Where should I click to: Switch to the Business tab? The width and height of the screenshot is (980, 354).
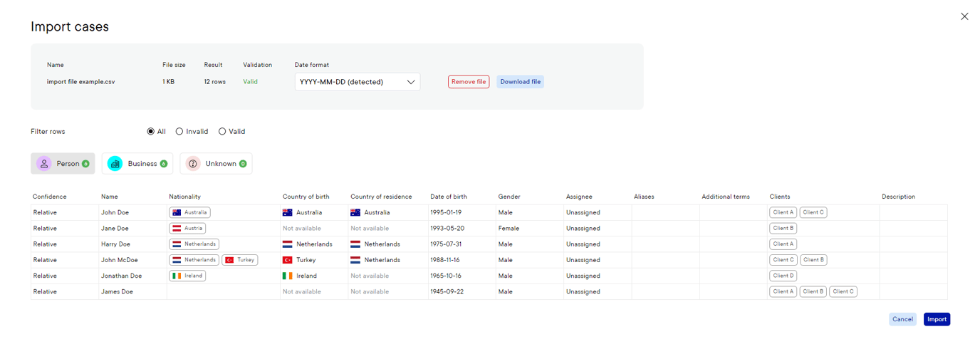click(x=137, y=164)
